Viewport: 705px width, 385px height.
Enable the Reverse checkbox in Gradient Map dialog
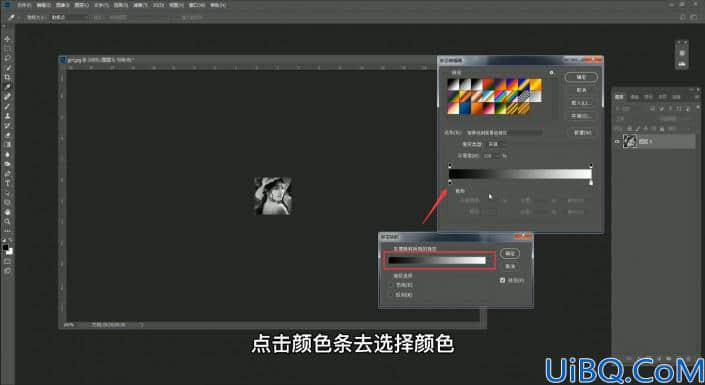(x=390, y=295)
